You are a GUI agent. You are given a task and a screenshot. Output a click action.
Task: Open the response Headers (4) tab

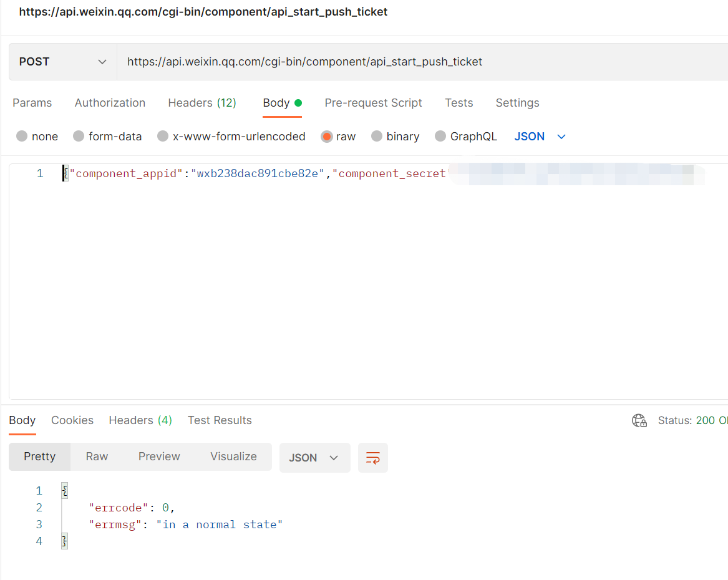pyautogui.click(x=141, y=420)
